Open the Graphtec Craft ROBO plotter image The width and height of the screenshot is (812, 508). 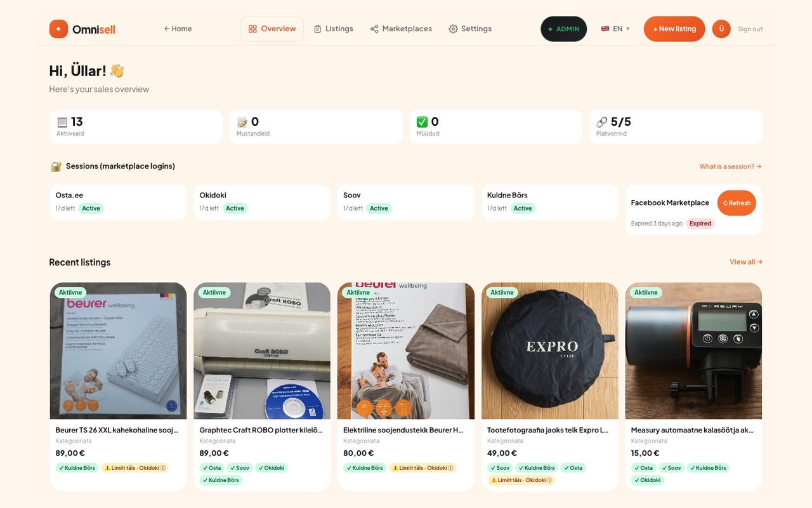262,351
